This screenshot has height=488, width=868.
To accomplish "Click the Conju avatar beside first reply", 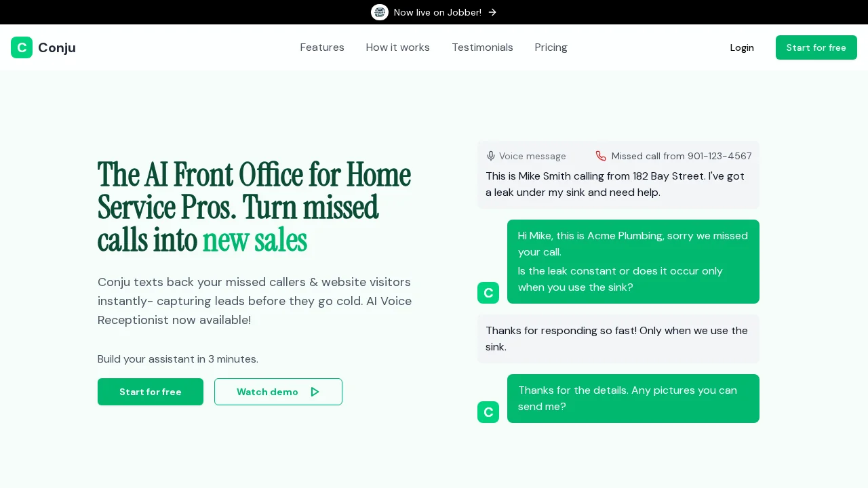I will click(x=488, y=293).
